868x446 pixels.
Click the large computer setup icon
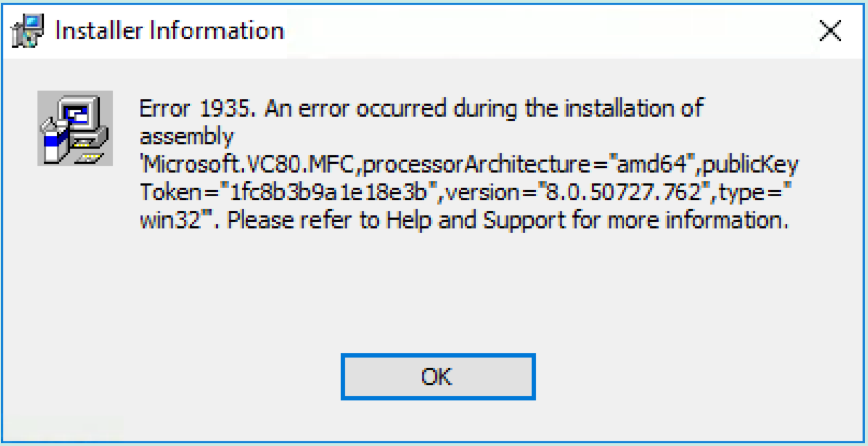[75, 128]
